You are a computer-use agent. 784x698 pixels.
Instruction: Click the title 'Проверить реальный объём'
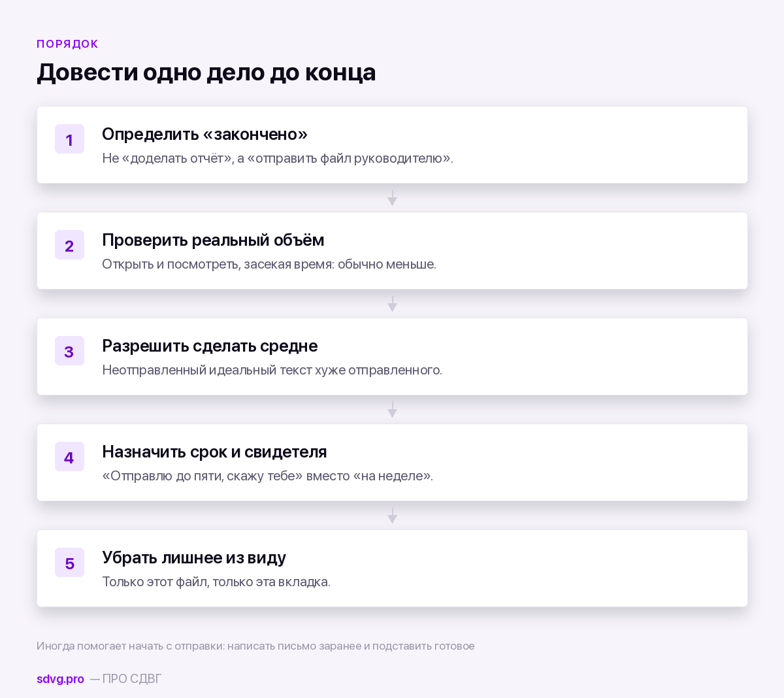(x=213, y=240)
